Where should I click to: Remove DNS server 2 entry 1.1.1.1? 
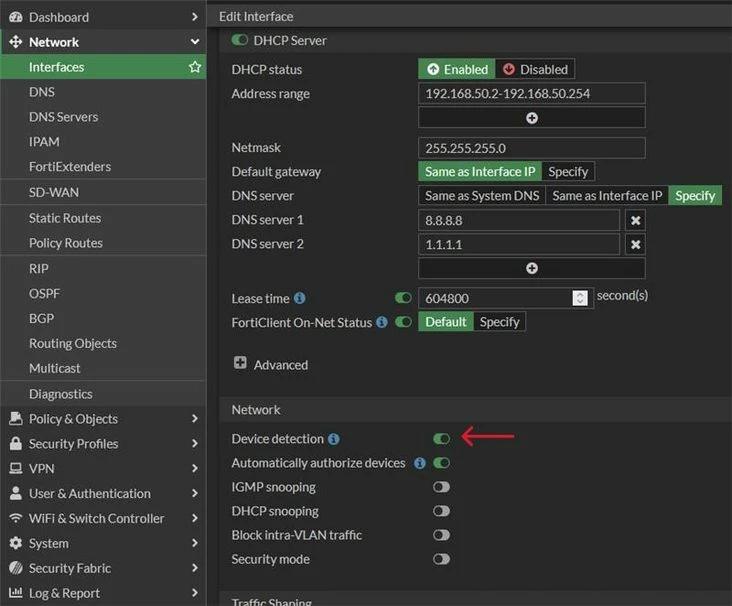pyautogui.click(x=635, y=244)
